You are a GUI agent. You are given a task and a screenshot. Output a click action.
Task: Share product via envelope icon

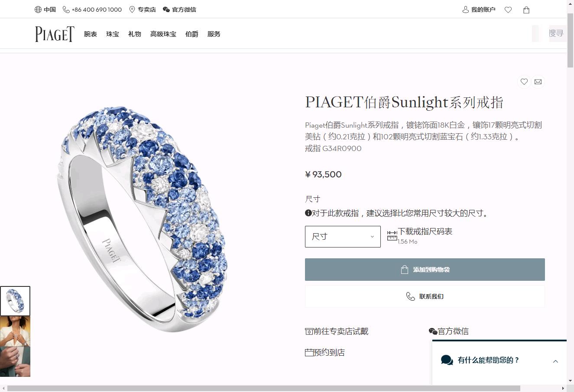(x=538, y=82)
